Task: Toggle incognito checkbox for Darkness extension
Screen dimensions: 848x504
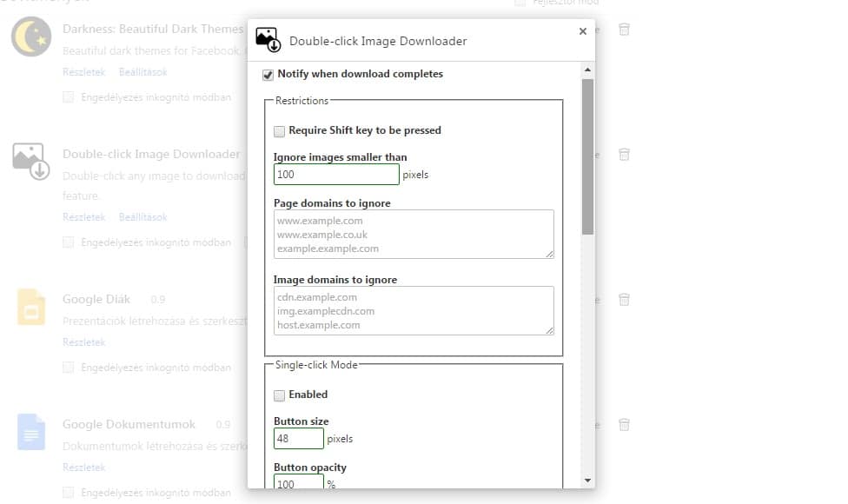Action: pyautogui.click(x=68, y=97)
